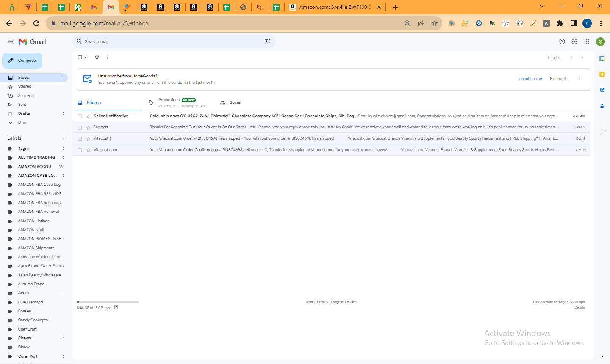Open the ALL TIME TRADING label
The image size is (610, 364).
point(36,157)
